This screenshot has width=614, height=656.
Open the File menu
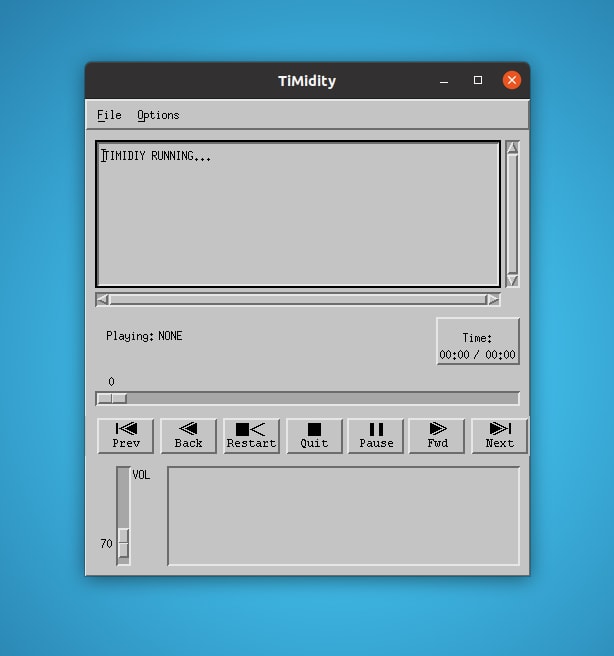(x=109, y=115)
